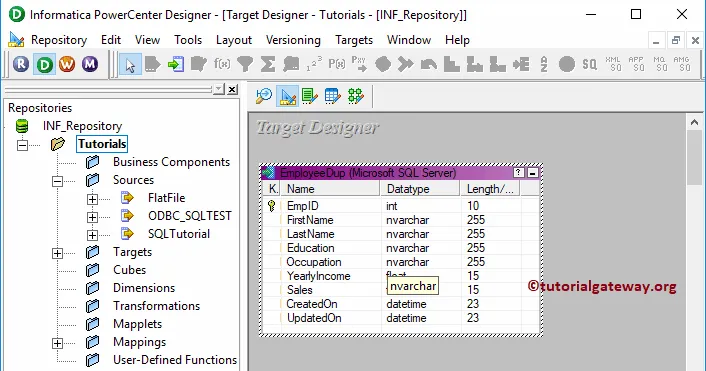This screenshot has width=706, height=371.
Task: Select Business Components folder
Action: [172, 162]
